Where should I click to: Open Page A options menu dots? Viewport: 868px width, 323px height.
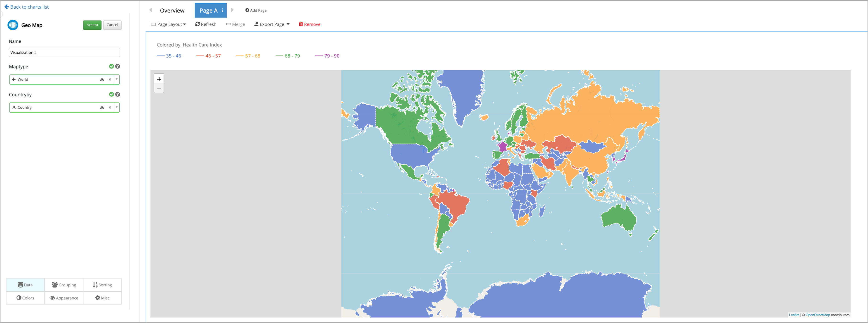tap(223, 11)
